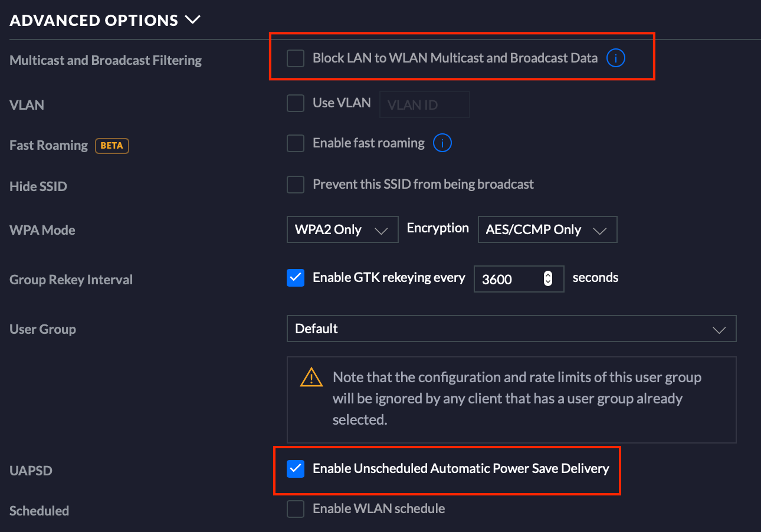Check the Enable WLAN schedule checkbox
Image resolution: width=761 pixels, height=532 pixels.
pyautogui.click(x=296, y=509)
